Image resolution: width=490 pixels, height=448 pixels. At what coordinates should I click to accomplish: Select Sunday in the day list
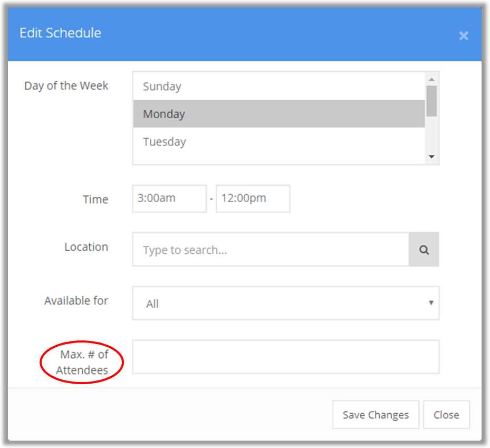click(278, 87)
